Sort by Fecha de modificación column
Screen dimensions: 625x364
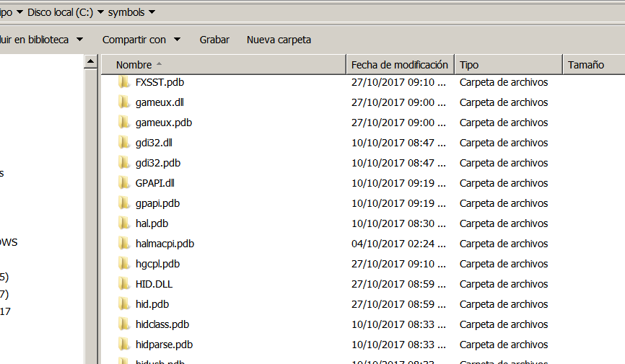[400, 65]
